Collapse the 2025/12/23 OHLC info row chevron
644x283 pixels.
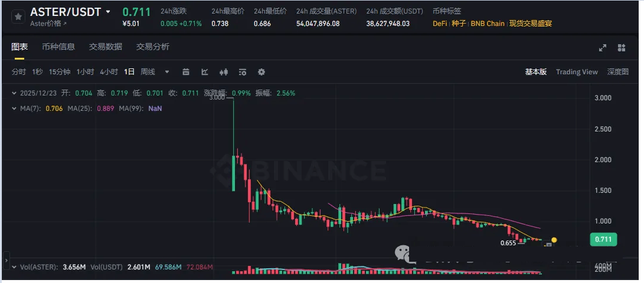click(x=15, y=93)
